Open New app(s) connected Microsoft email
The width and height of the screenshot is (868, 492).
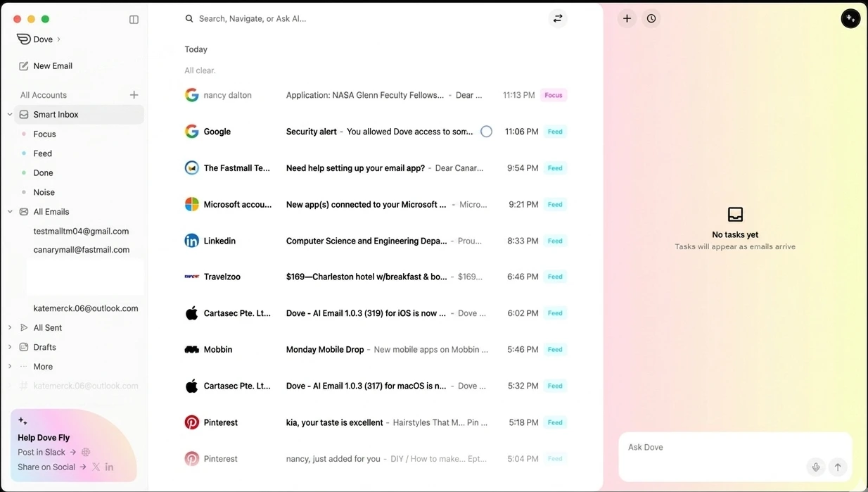(x=376, y=204)
